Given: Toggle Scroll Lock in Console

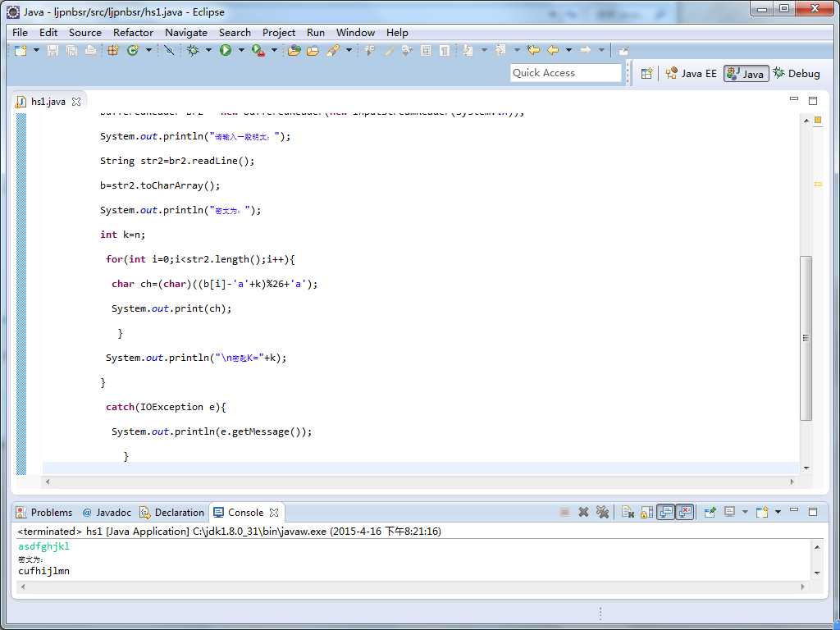Looking at the screenshot, I should pyautogui.click(x=646, y=512).
